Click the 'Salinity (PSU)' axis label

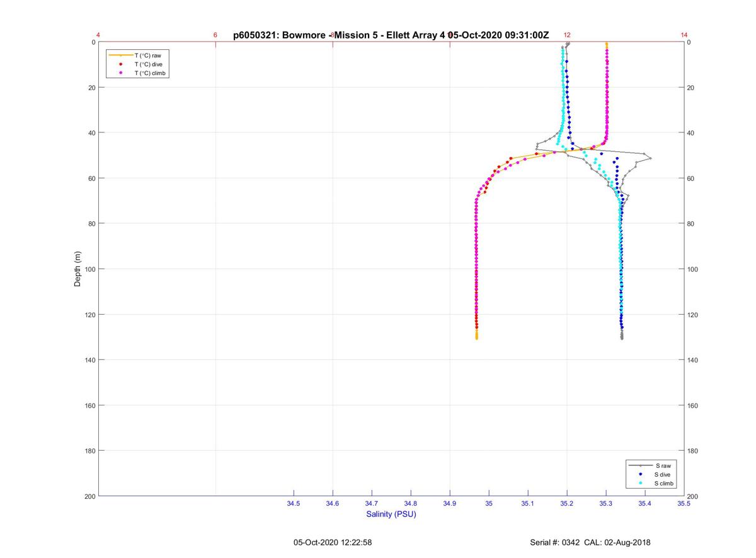coord(391,514)
